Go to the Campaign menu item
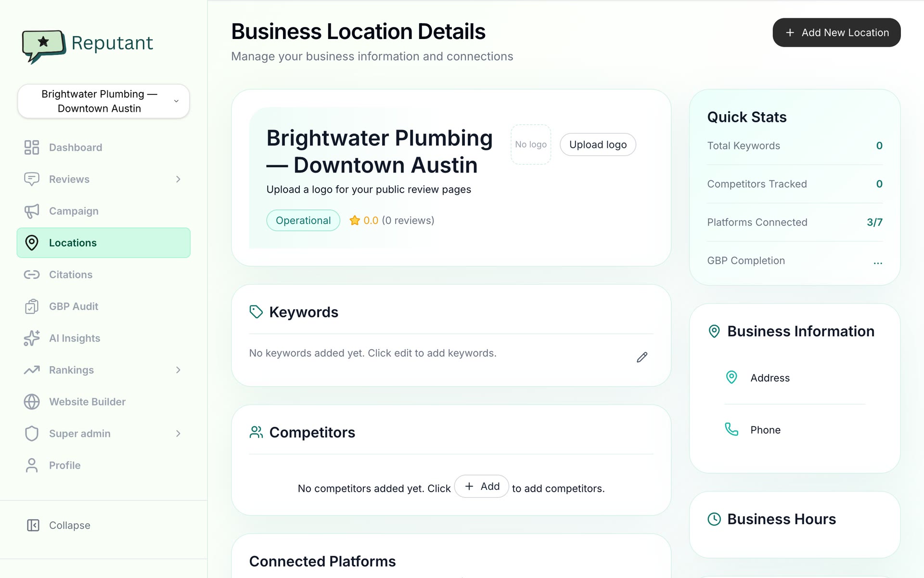924x578 pixels. [x=103, y=211]
